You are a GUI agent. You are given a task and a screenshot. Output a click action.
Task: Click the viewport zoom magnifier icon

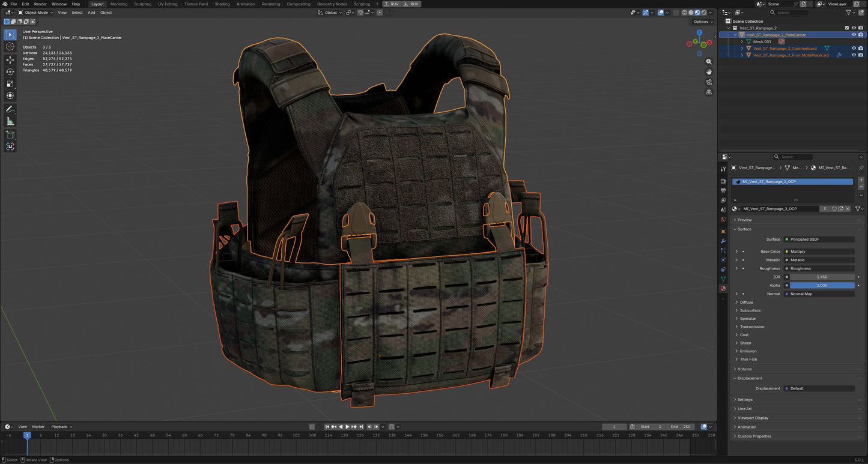709,62
